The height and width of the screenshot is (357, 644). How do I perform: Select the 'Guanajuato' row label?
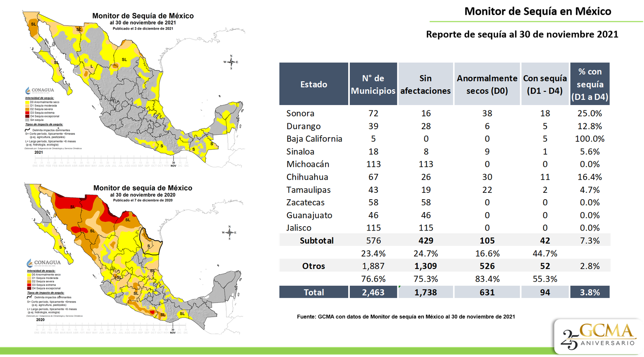pos(309,215)
